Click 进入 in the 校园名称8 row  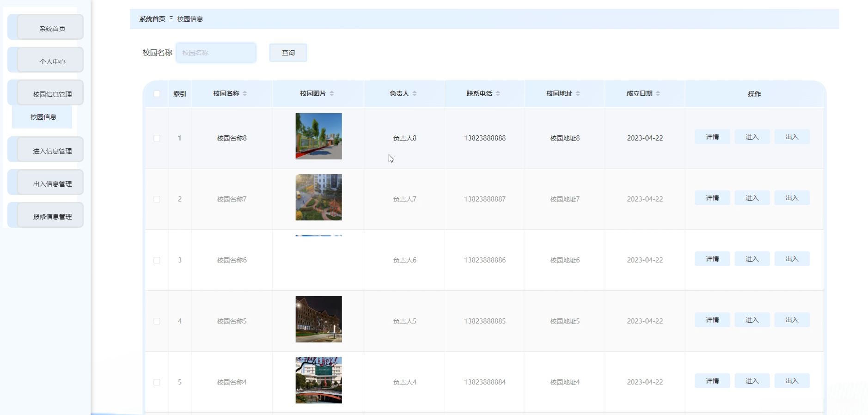tap(752, 137)
